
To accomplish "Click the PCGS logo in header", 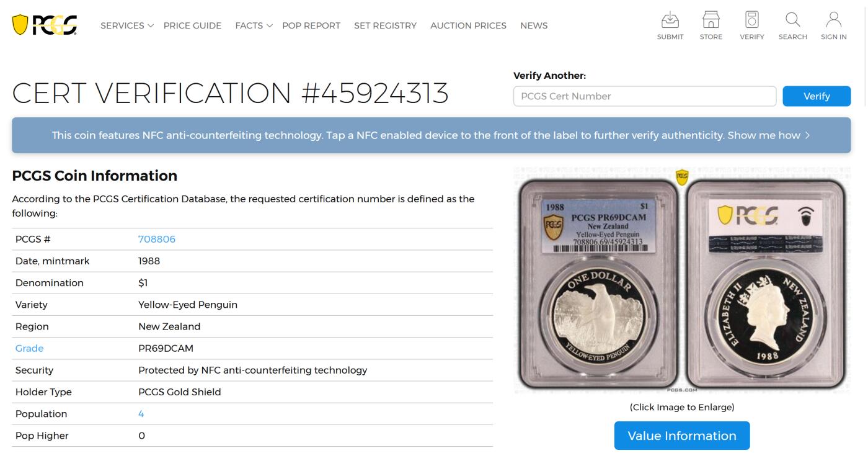I will coord(45,25).
